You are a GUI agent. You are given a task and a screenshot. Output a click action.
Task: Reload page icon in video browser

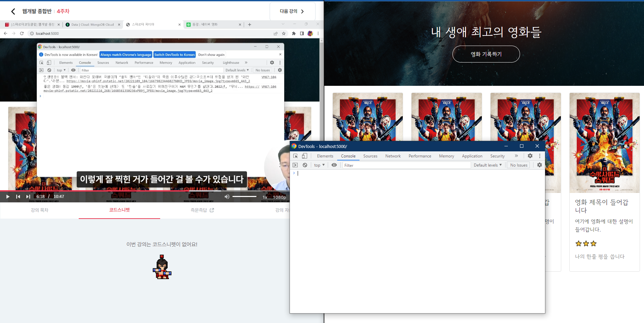[x=22, y=33]
